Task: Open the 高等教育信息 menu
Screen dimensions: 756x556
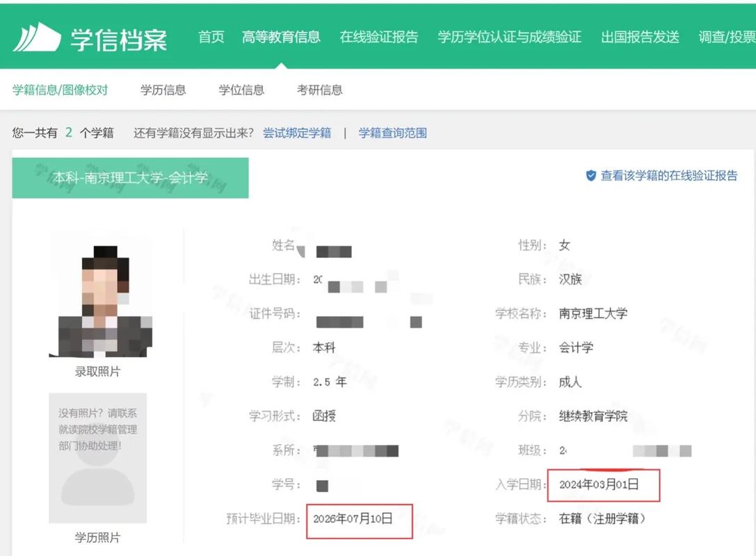Action: coord(281,37)
